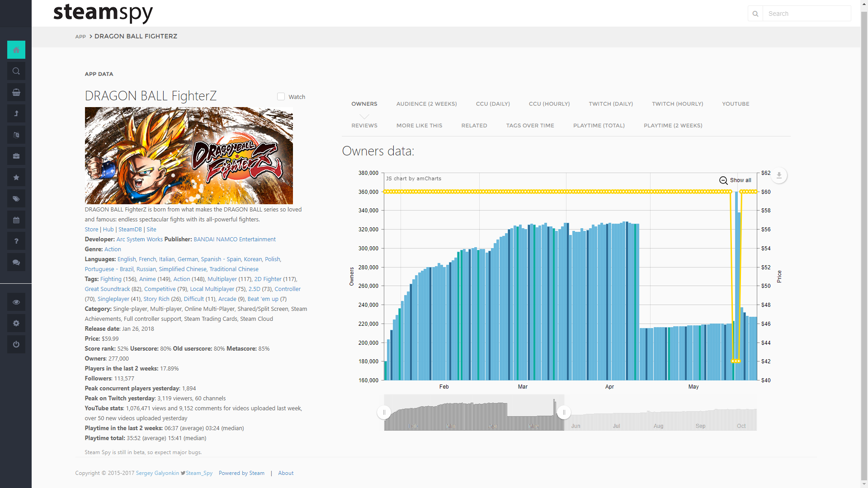The width and height of the screenshot is (868, 488).
Task: Click Show all on the chart
Action: (x=741, y=180)
